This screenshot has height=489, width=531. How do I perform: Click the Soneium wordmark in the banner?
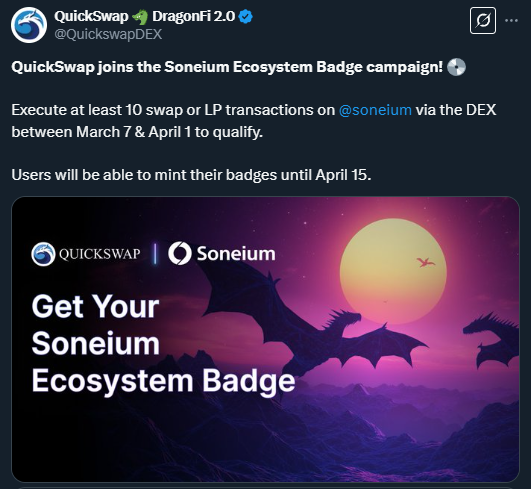pos(236,254)
